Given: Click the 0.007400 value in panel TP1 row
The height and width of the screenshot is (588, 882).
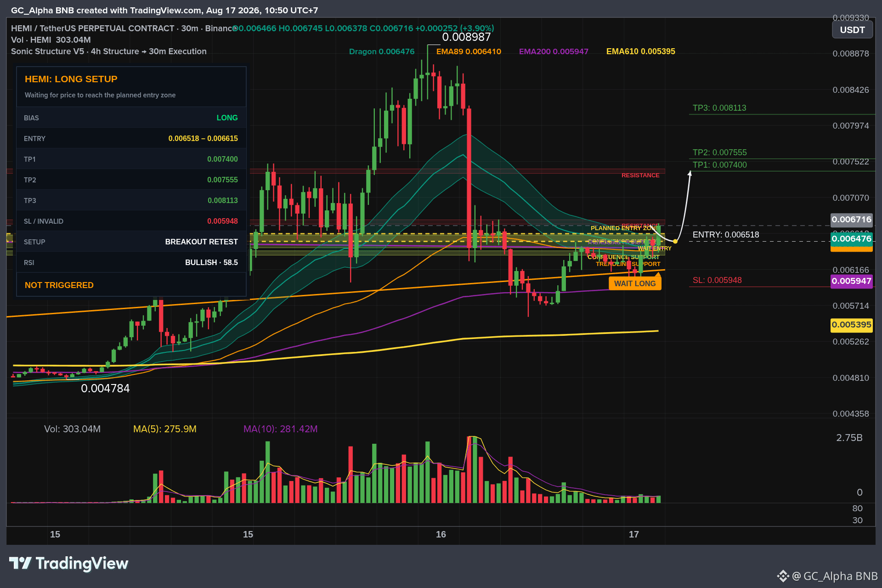Looking at the screenshot, I should click(x=222, y=159).
